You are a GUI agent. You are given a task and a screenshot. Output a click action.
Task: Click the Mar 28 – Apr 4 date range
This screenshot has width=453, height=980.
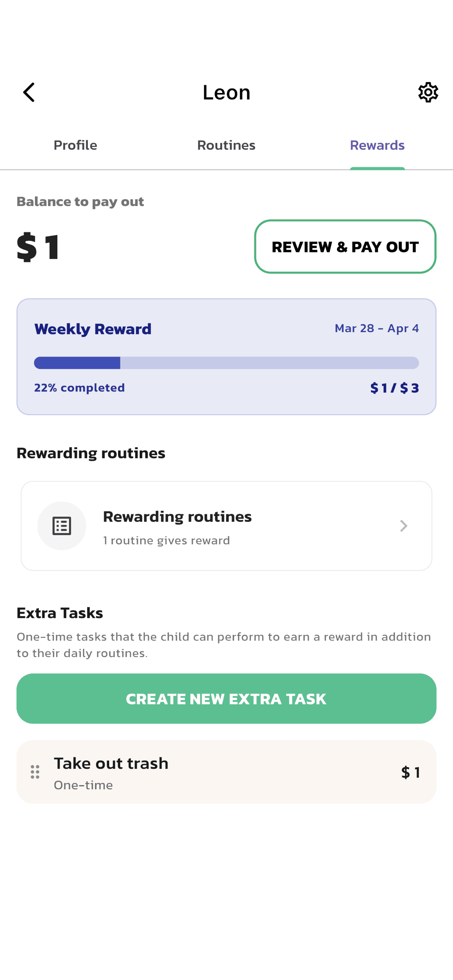tap(376, 328)
